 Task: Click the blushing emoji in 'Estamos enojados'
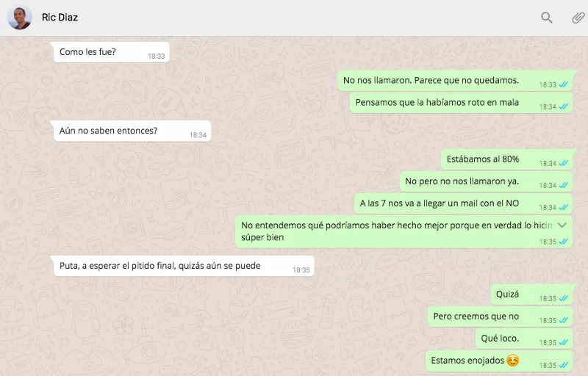point(512,361)
